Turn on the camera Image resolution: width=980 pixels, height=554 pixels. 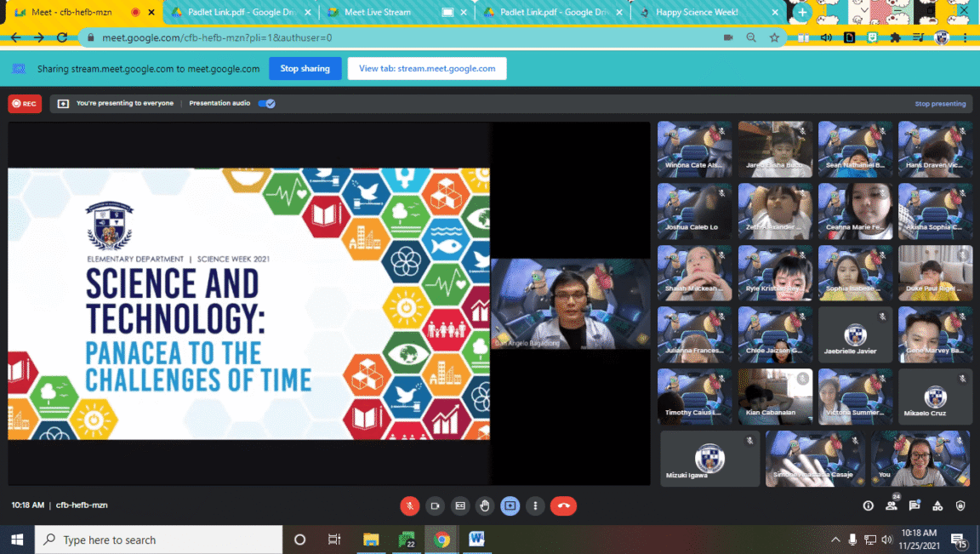pyautogui.click(x=435, y=505)
